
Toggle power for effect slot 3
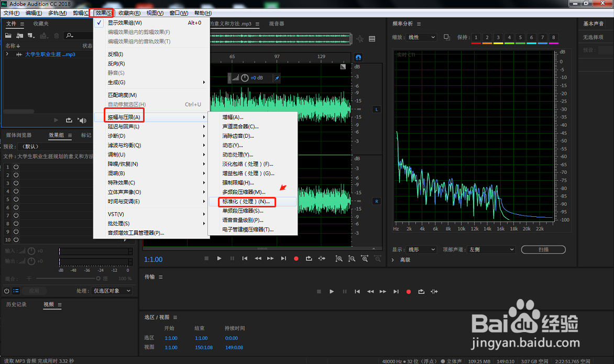[x=16, y=183]
